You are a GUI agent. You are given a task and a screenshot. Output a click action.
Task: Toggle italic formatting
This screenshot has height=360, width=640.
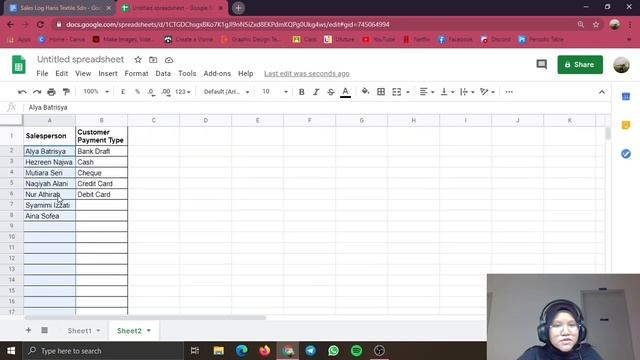tap(316, 92)
